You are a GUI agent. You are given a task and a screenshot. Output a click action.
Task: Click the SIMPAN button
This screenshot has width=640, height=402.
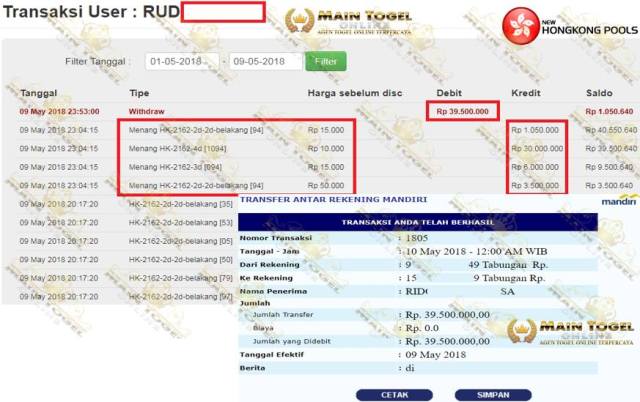[x=493, y=395]
